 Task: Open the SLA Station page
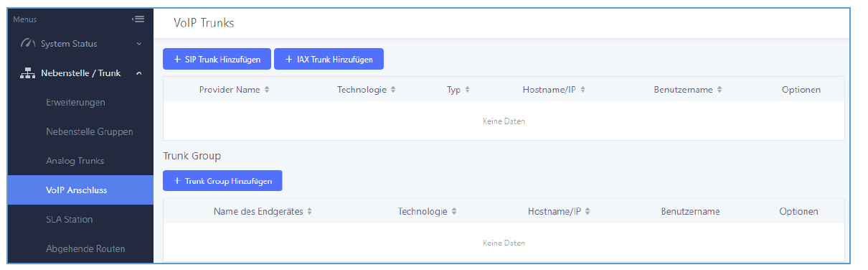click(69, 219)
